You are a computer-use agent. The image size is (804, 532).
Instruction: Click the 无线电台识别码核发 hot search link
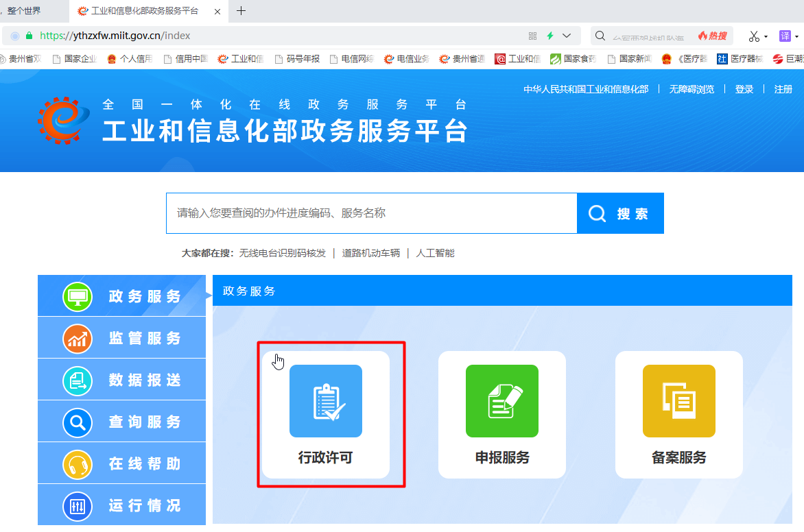(283, 253)
